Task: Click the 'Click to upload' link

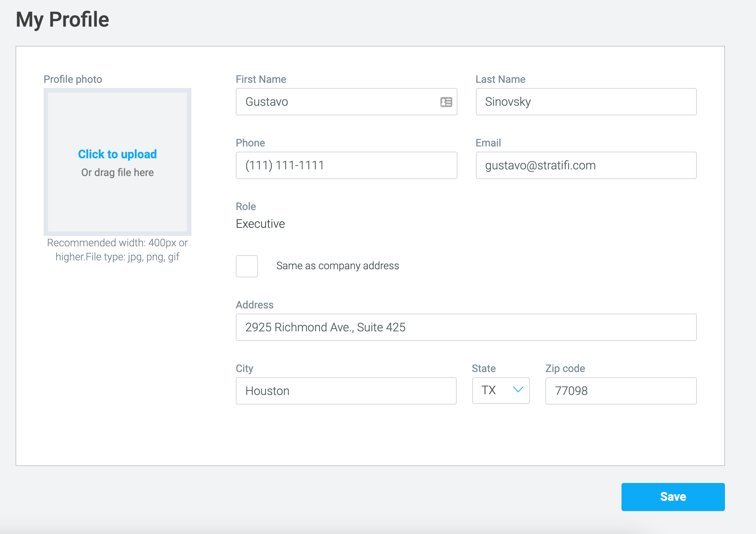Action: point(118,154)
